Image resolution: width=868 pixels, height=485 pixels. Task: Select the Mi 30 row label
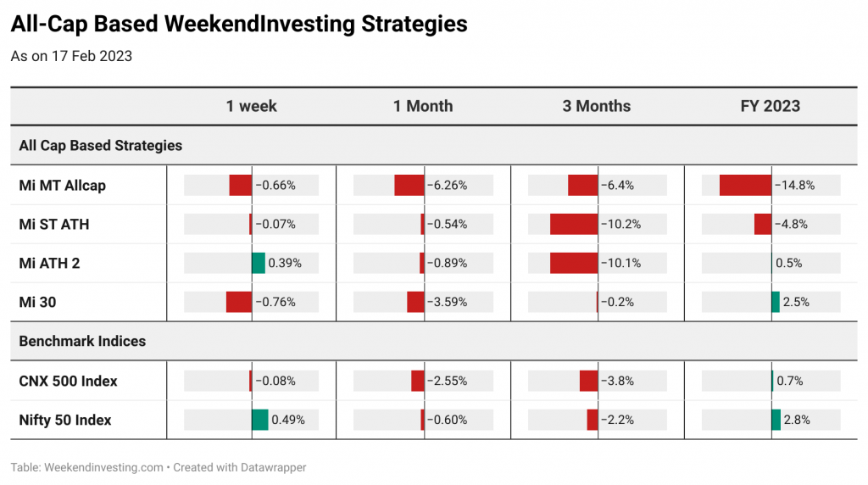coord(37,303)
